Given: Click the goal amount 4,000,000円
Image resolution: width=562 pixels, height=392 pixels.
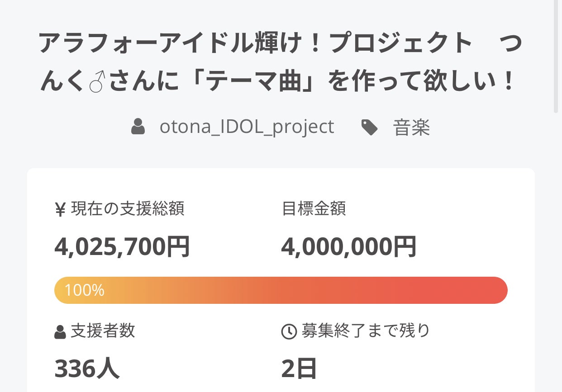Looking at the screenshot, I should (349, 247).
